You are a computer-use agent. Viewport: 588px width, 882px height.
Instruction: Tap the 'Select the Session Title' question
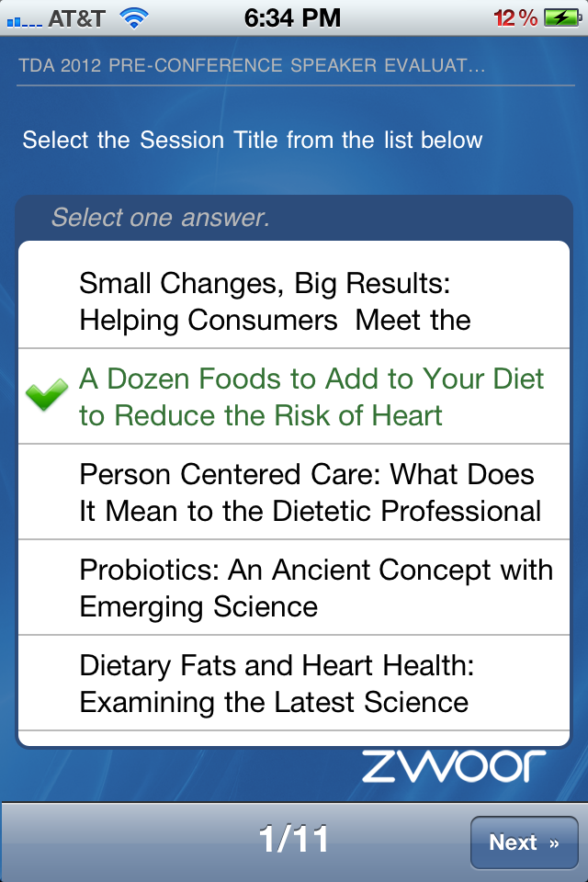(253, 141)
